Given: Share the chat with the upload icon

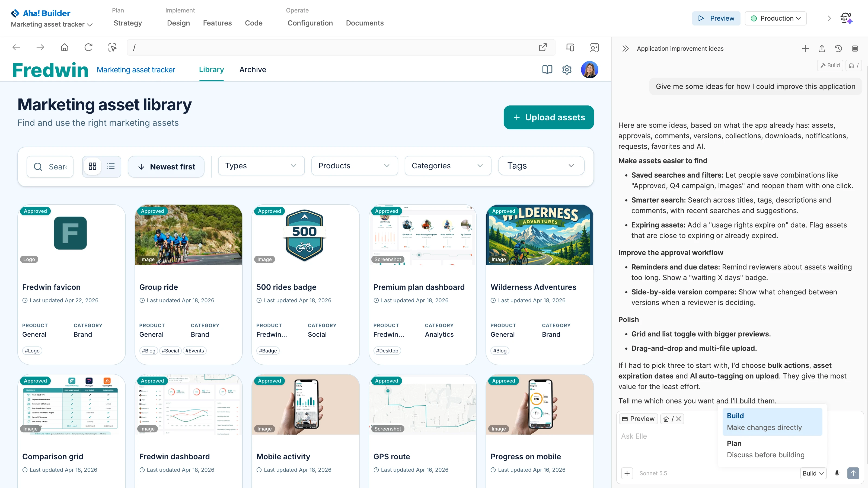Looking at the screenshot, I should click(822, 49).
